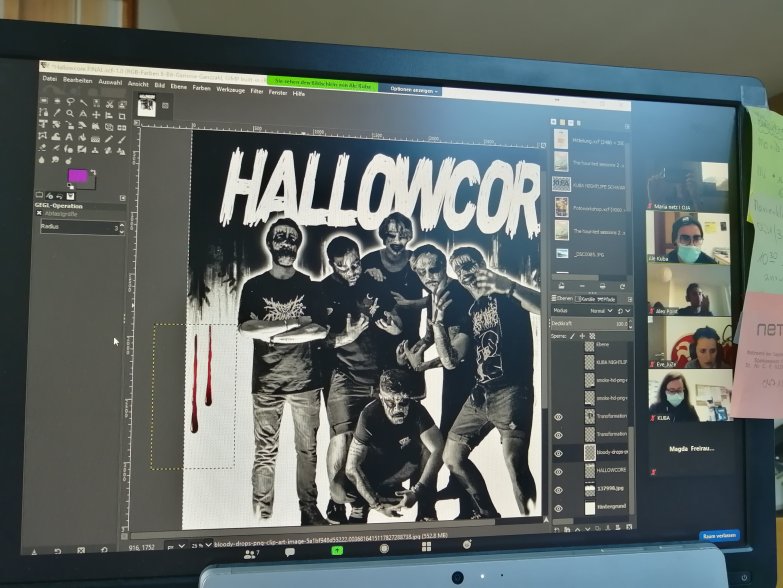Open the Ebene menu

(x=179, y=87)
